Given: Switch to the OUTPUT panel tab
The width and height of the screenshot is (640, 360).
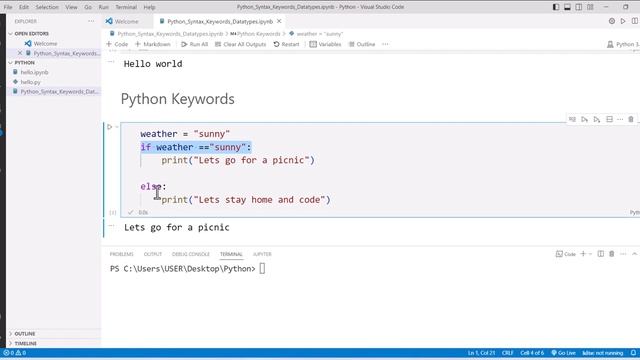Looking at the screenshot, I should [153, 254].
